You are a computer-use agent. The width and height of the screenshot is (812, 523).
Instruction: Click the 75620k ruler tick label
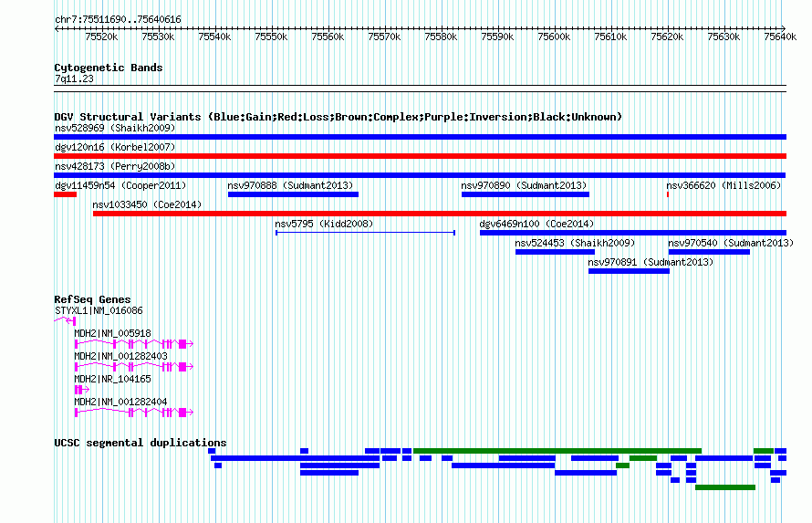click(667, 37)
